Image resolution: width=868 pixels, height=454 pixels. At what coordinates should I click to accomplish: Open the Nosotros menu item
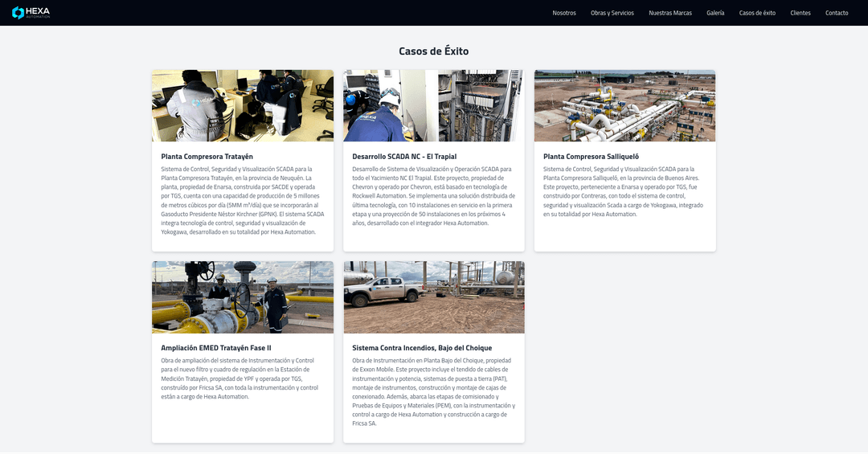point(564,13)
